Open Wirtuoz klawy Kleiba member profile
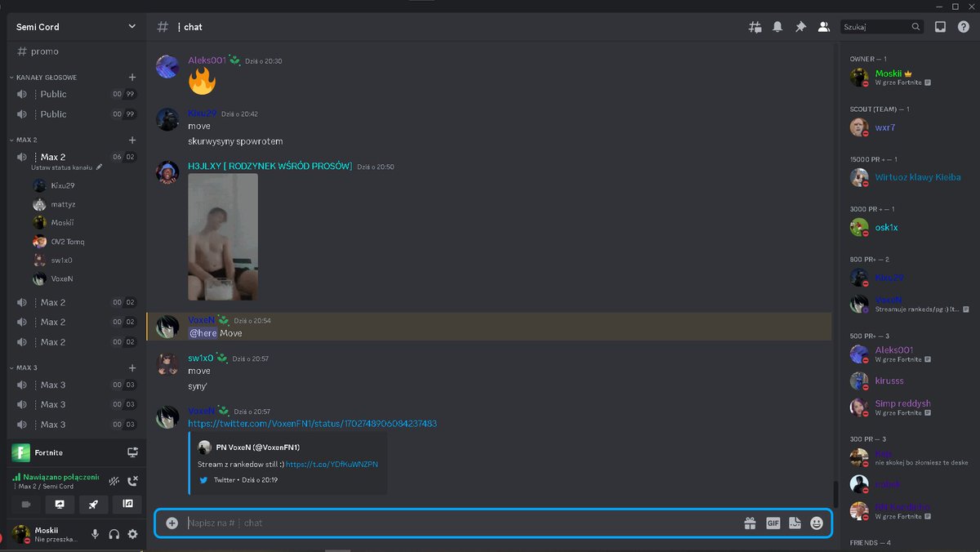 click(x=911, y=177)
